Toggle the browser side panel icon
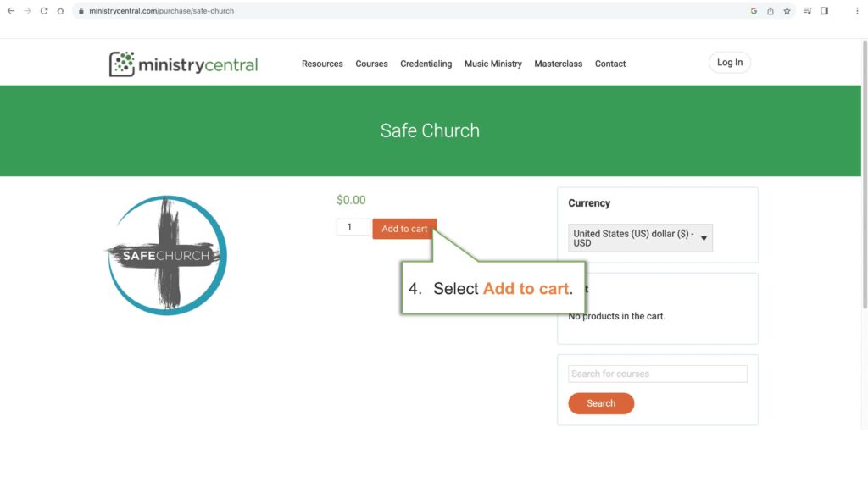Viewport: 868px width, 488px height. coord(824,11)
